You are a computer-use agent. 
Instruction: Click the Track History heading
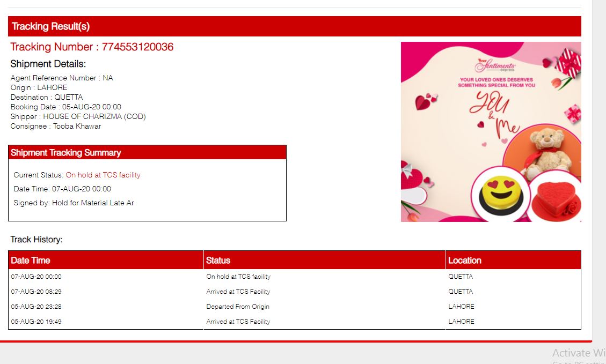[x=36, y=239]
